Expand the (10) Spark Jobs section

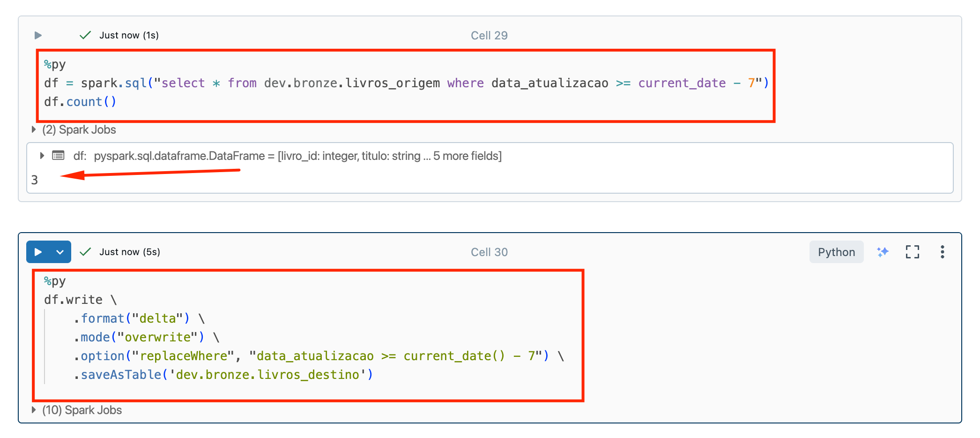77,410
